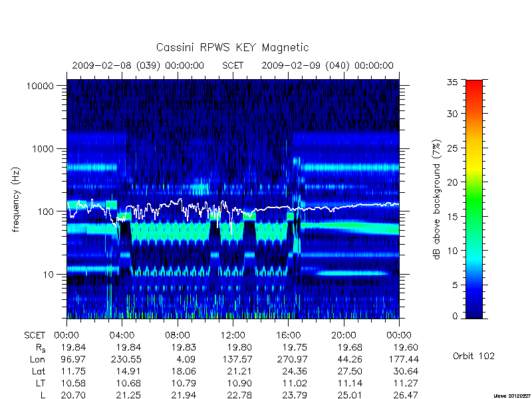The height and width of the screenshot is (399, 532).
Task: Click the latitude value "18.06"
Action: coord(184,372)
